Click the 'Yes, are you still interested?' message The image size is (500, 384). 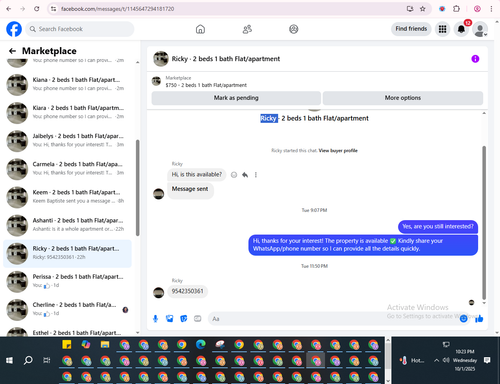pos(438,227)
